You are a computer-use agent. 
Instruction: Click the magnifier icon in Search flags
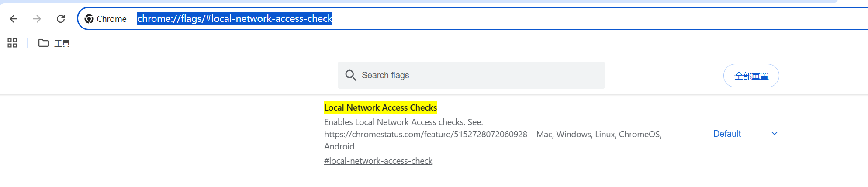[350, 75]
